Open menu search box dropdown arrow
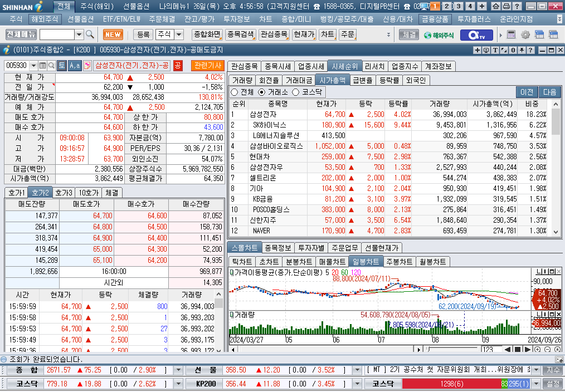The image size is (565, 392). click(x=79, y=35)
